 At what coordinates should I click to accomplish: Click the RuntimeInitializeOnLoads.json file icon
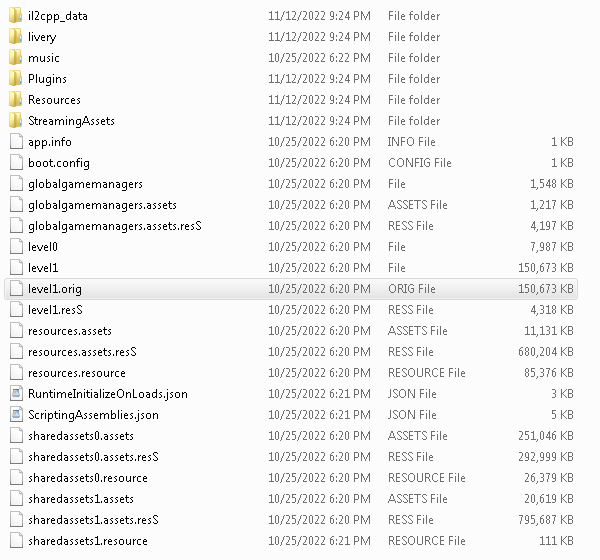pyautogui.click(x=15, y=394)
